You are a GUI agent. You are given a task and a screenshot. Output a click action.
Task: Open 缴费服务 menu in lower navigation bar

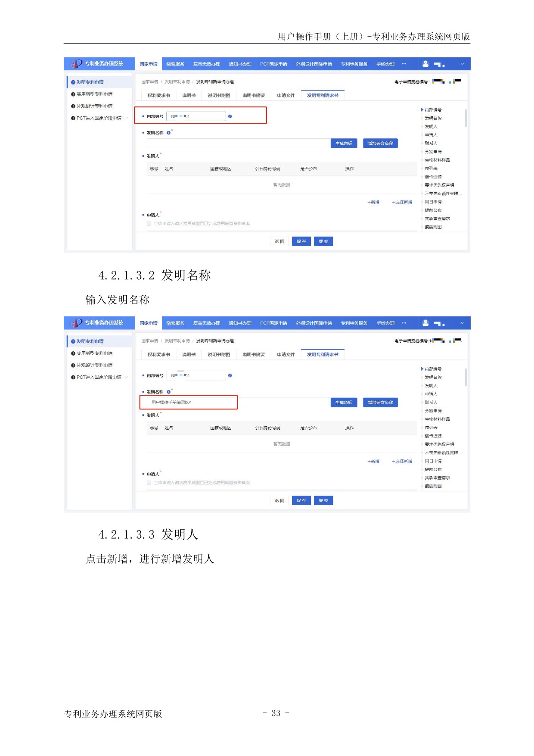[175, 323]
